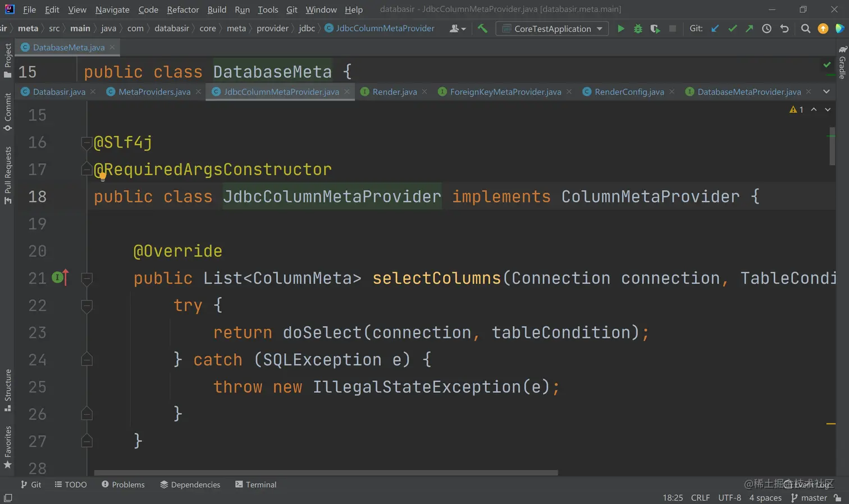Click the warning indicator showing 1 problem
The width and height of the screenshot is (849, 504).
point(796,109)
